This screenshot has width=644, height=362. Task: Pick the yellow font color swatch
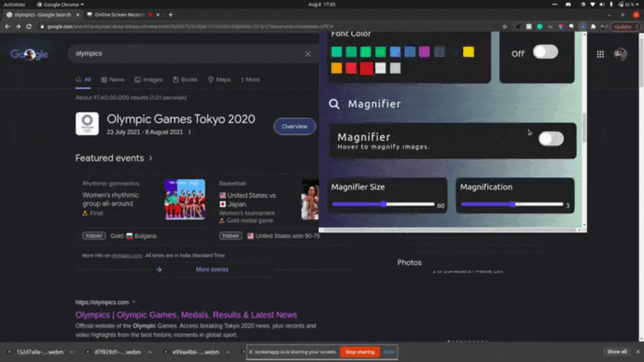pyautogui.click(x=468, y=52)
